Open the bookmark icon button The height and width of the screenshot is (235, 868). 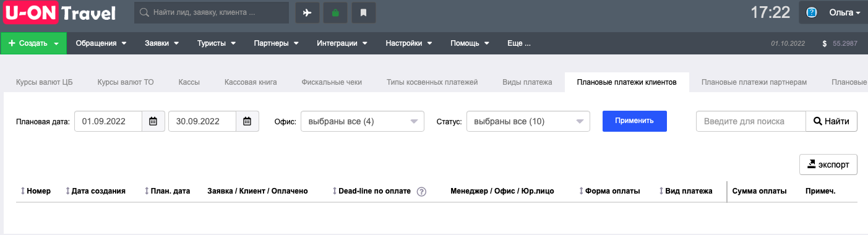(x=364, y=12)
